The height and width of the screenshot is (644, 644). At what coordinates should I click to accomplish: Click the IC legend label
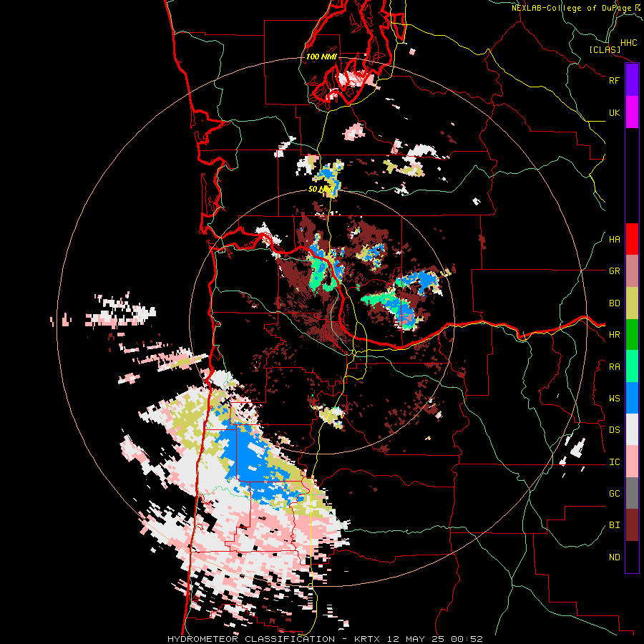click(614, 462)
